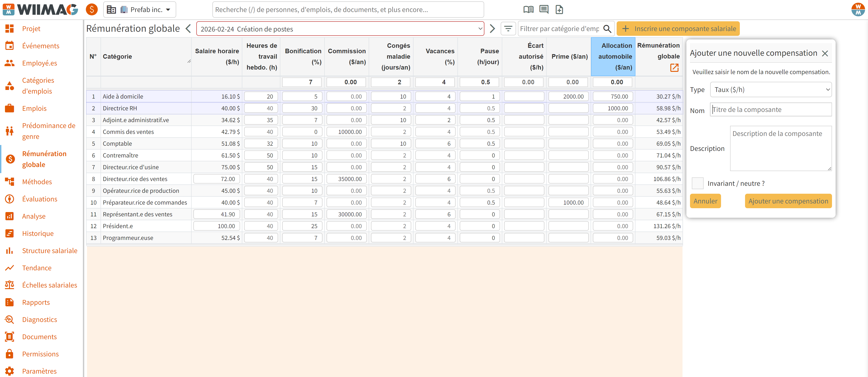Image resolution: width=868 pixels, height=377 pixels.
Task: Click Inscrire une composante salariale button
Action: click(x=678, y=29)
